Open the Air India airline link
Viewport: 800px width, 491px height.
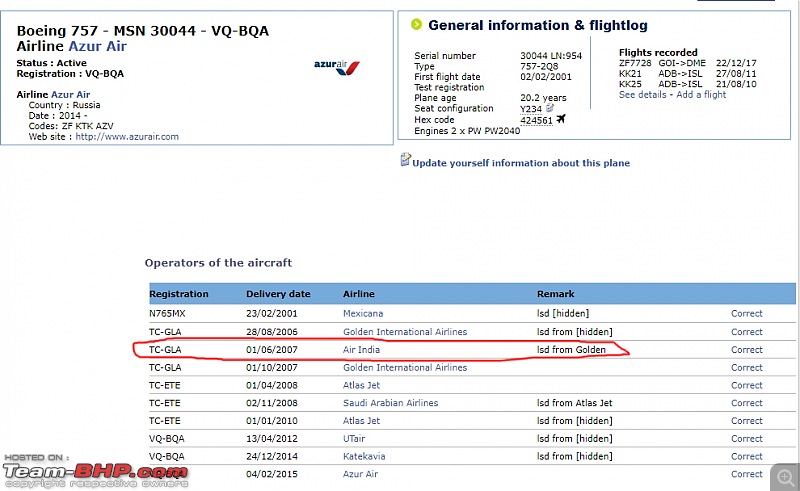tap(361, 350)
